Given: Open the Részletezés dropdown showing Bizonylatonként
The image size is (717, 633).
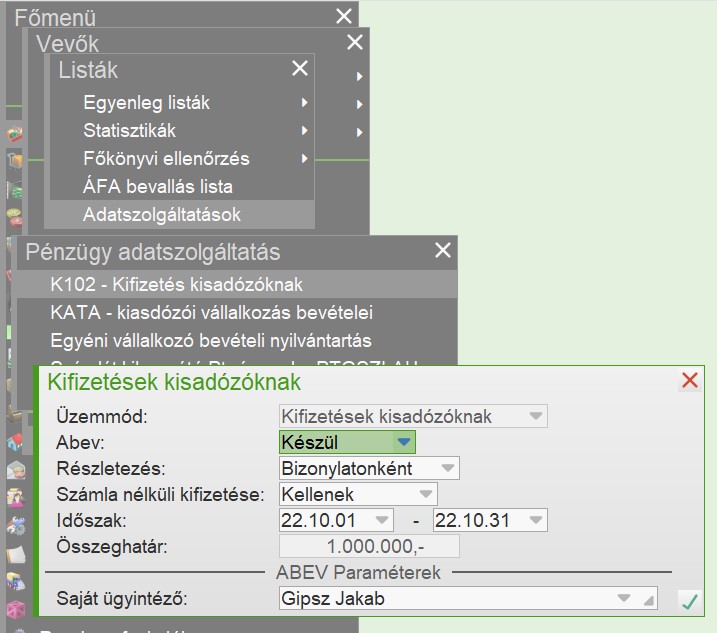Looking at the screenshot, I should tap(369, 468).
